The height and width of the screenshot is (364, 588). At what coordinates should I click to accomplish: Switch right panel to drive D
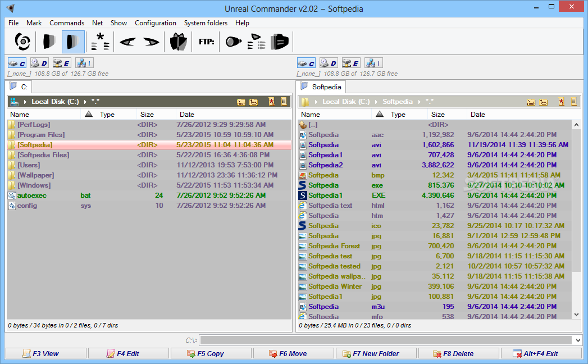tap(329, 63)
